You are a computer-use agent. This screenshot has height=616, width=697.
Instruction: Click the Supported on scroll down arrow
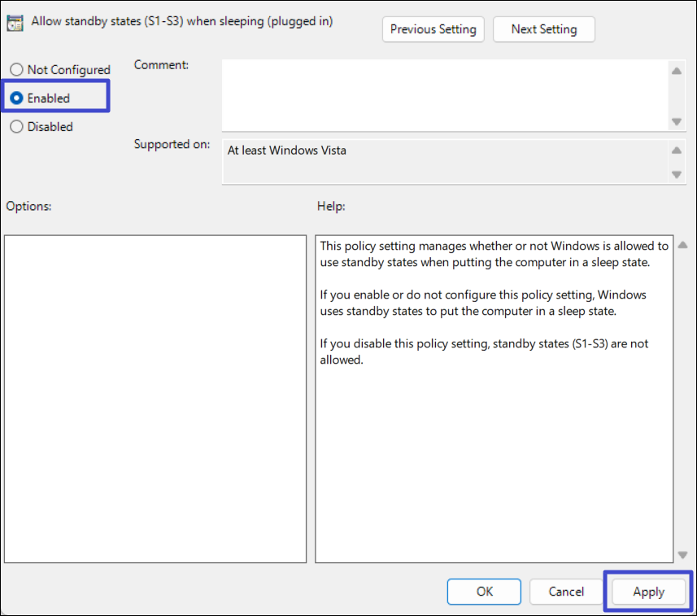(676, 174)
